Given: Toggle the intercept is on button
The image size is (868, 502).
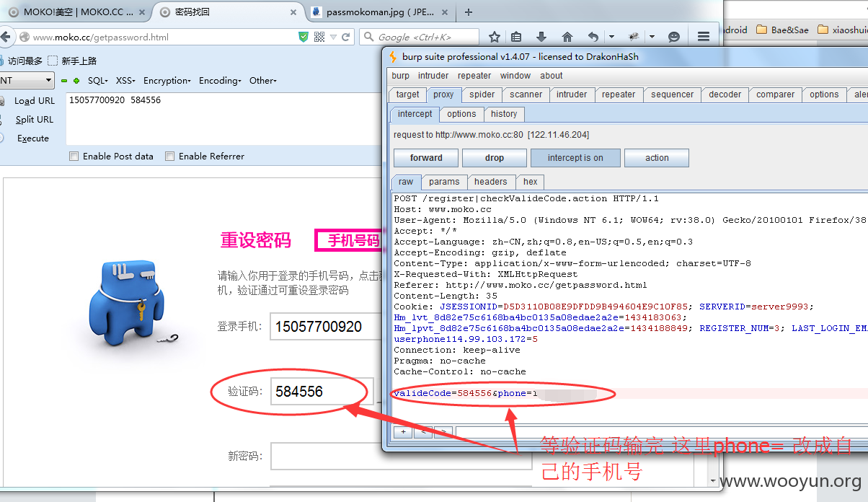Looking at the screenshot, I should [x=575, y=158].
